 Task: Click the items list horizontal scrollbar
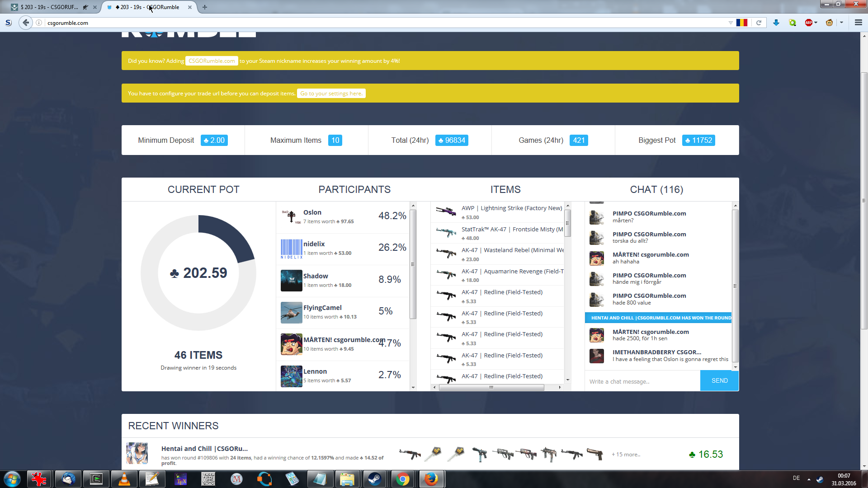click(491, 387)
